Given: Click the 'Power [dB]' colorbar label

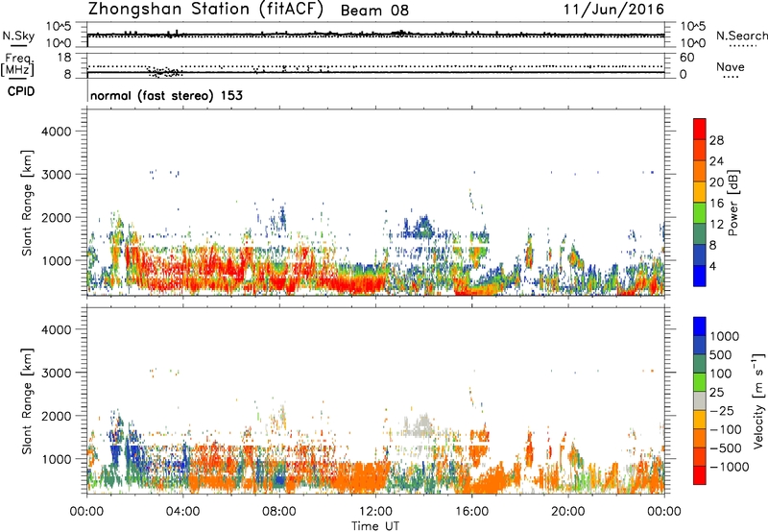Looking at the screenshot, I should (x=732, y=203).
